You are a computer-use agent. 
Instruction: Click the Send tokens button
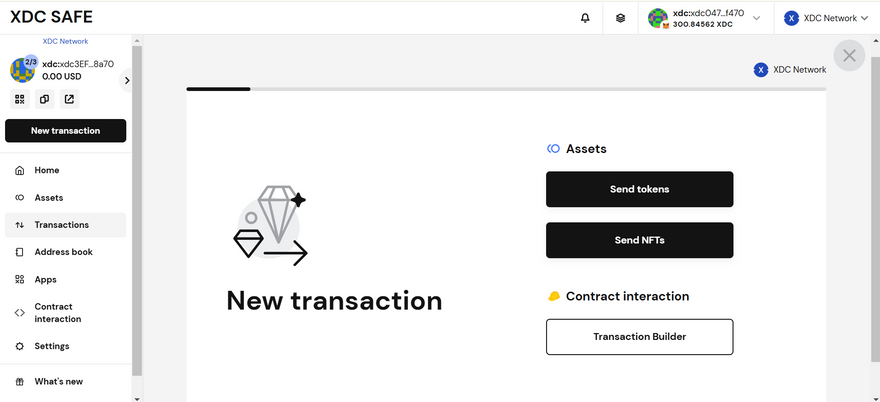point(639,189)
